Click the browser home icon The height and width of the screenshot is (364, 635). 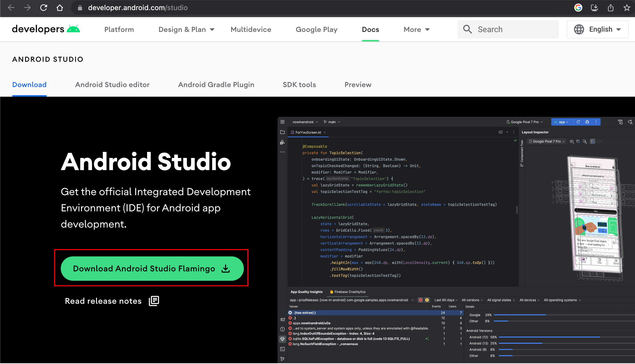(x=60, y=8)
